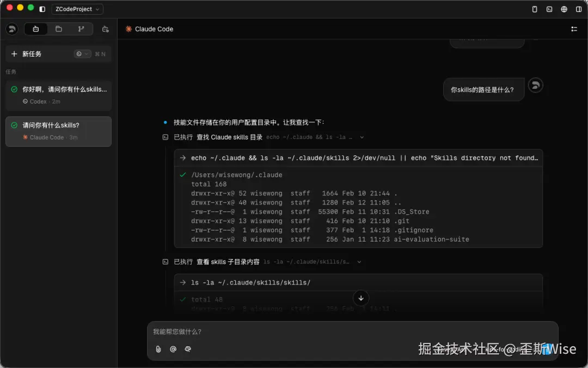The width and height of the screenshot is (588, 368).
Task: Open the globe browser icon in title bar
Action: pos(564,9)
